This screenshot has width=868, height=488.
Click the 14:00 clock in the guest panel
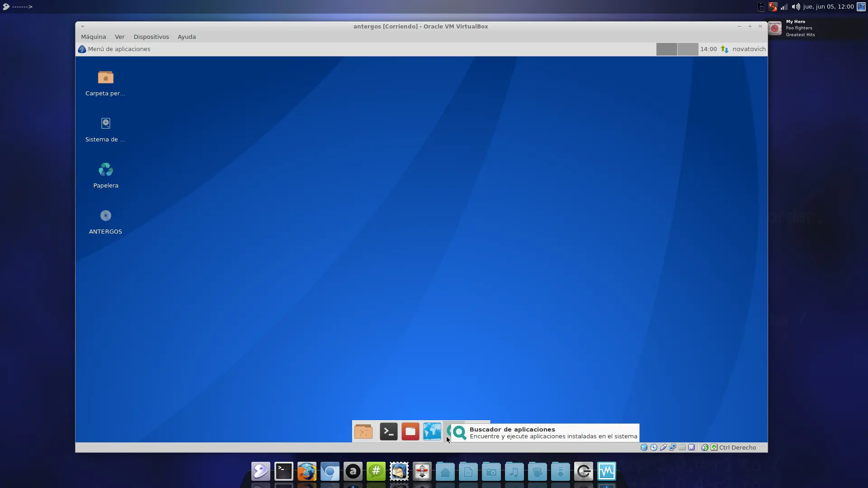pos(708,49)
